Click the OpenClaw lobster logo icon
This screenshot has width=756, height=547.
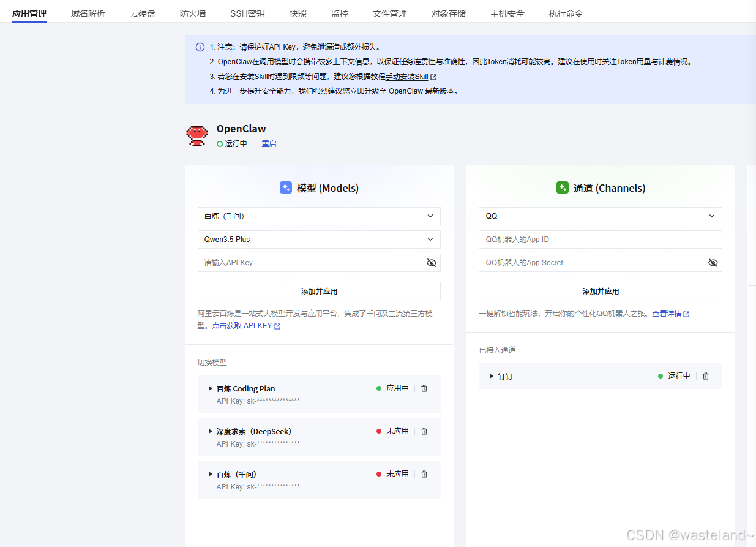tap(197, 136)
